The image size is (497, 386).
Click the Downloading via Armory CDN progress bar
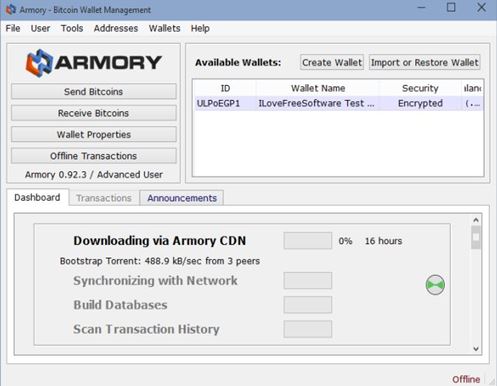(308, 241)
